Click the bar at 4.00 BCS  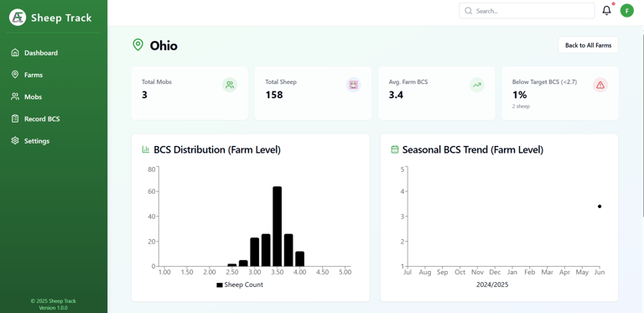(x=300, y=258)
